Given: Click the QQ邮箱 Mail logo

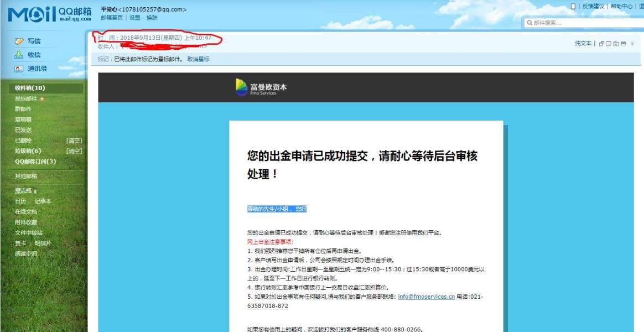Looking at the screenshot, I should pos(49,14).
